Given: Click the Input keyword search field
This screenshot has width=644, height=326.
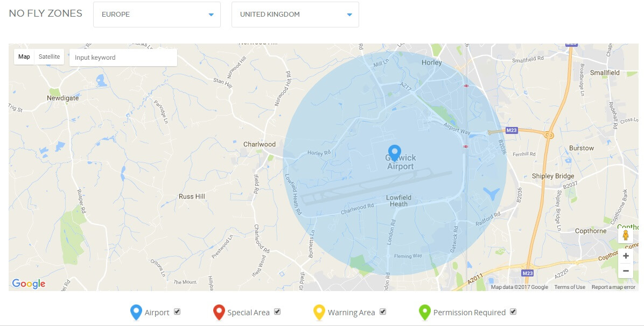Looking at the screenshot, I should coord(123,58).
